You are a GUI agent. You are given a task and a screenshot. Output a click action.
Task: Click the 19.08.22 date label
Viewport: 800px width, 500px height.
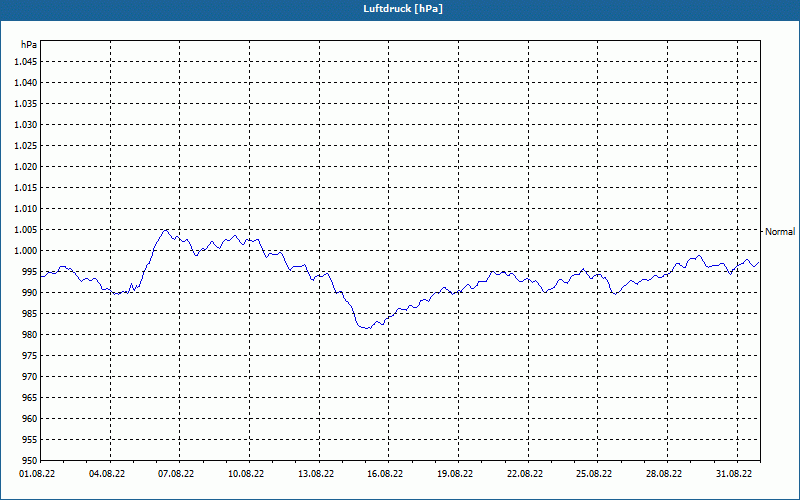click(x=455, y=474)
